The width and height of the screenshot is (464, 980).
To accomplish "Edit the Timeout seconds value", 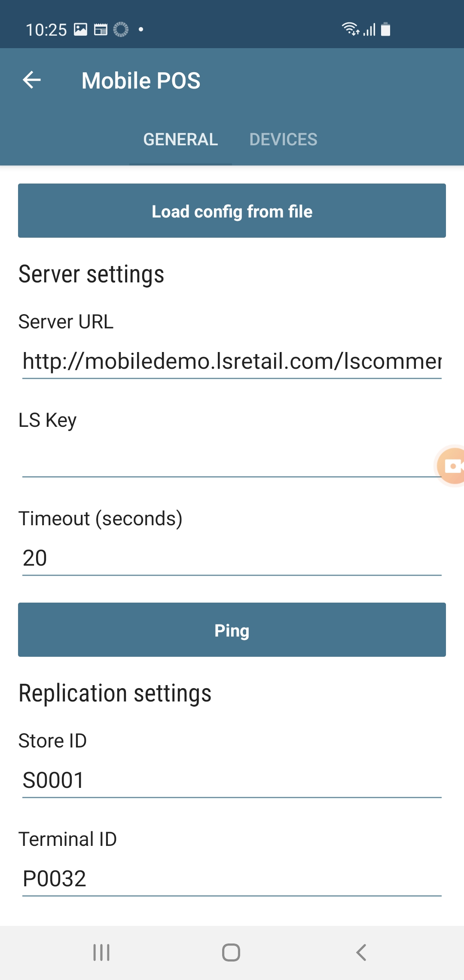I will click(232, 558).
